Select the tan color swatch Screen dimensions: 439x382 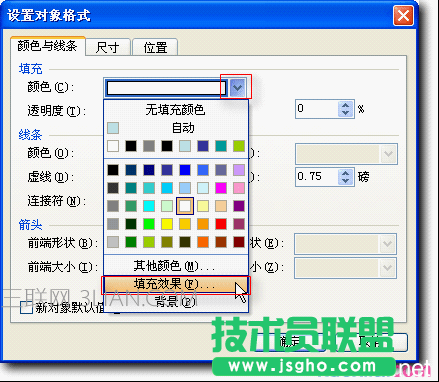point(221,206)
